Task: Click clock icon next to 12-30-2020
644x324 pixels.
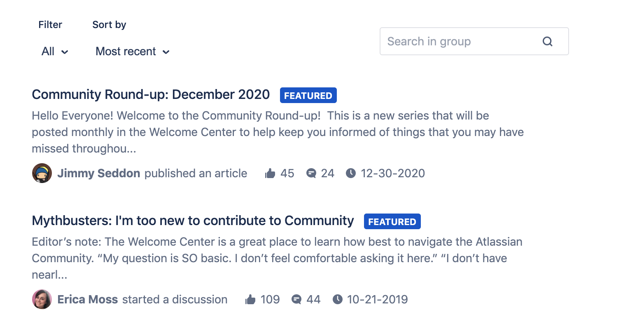Action: (x=351, y=173)
